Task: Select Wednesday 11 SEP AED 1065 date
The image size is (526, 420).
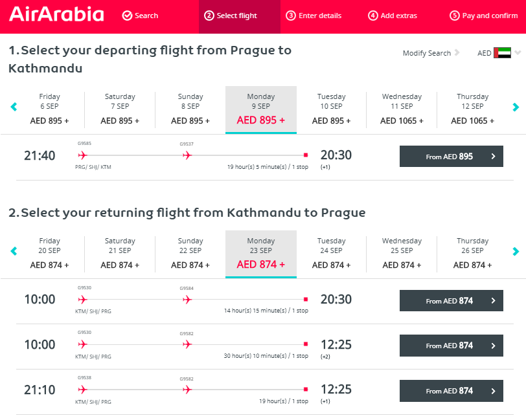Action: coord(402,109)
